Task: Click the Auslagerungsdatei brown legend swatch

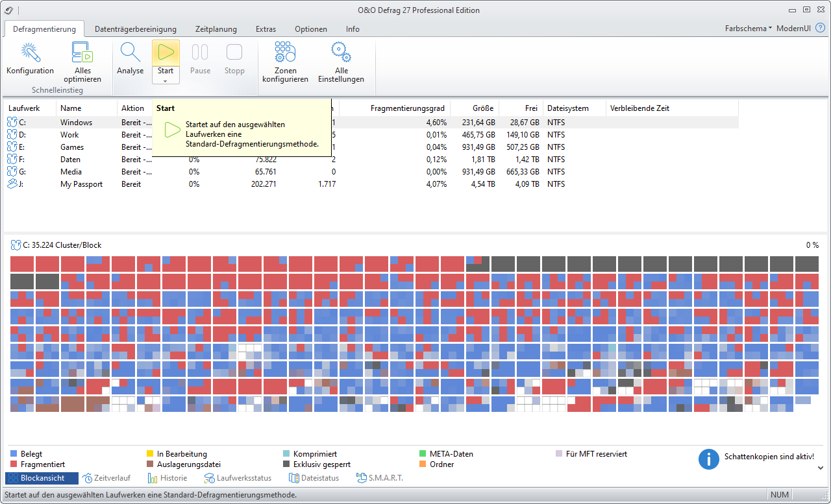Action: point(150,464)
